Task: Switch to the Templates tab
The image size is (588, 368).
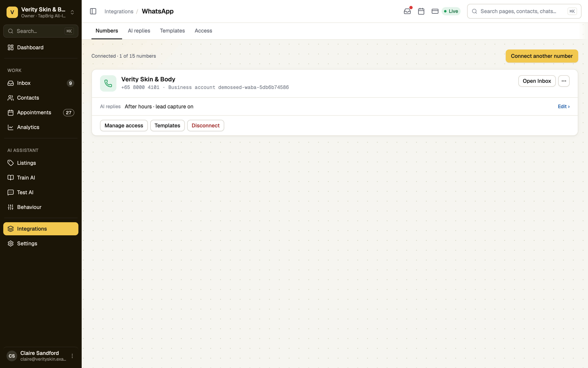Action: 172,31
